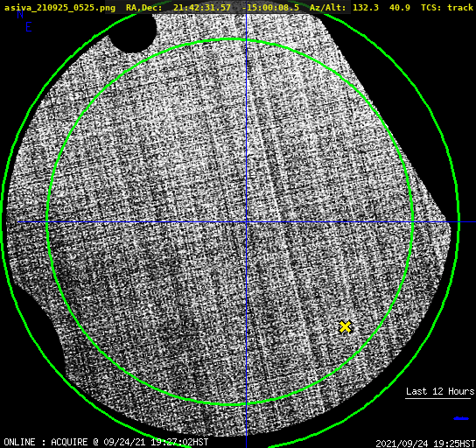The width and height of the screenshot is (476, 448).
Task: Click the 2021/09/24 19:25HST timestamp
Action: (425, 444)
